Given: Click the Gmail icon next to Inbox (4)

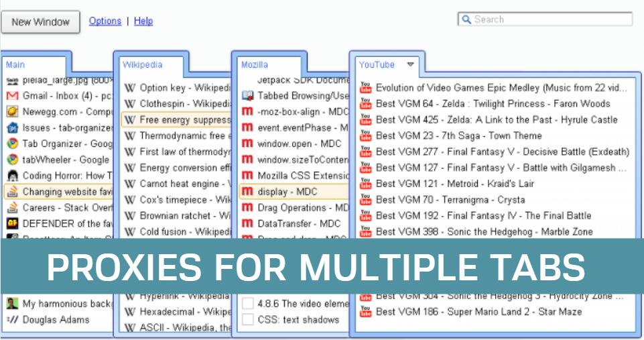Looking at the screenshot, I should coord(13,96).
